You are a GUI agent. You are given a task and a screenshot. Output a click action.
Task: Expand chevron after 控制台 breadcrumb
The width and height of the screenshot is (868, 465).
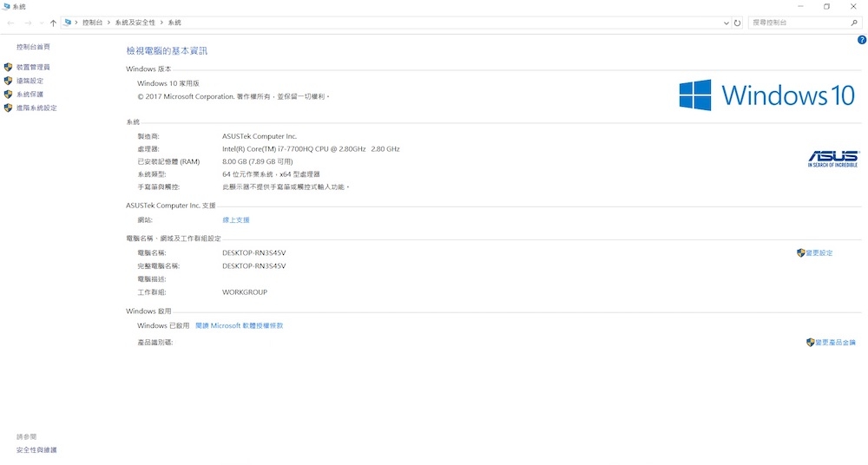pos(109,23)
